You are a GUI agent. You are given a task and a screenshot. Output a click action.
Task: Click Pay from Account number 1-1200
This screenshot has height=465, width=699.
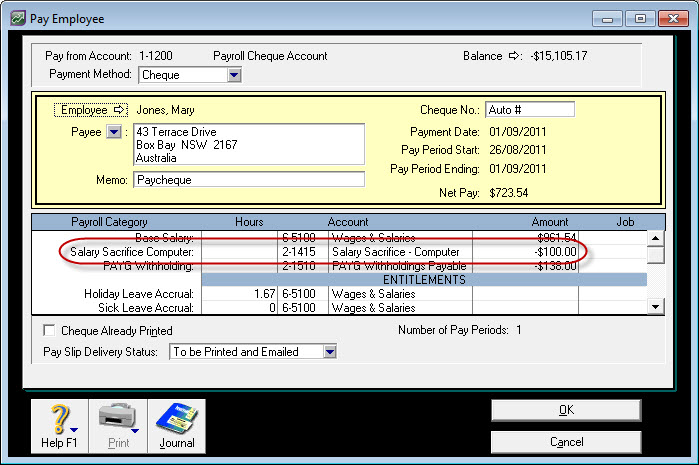tap(156, 56)
